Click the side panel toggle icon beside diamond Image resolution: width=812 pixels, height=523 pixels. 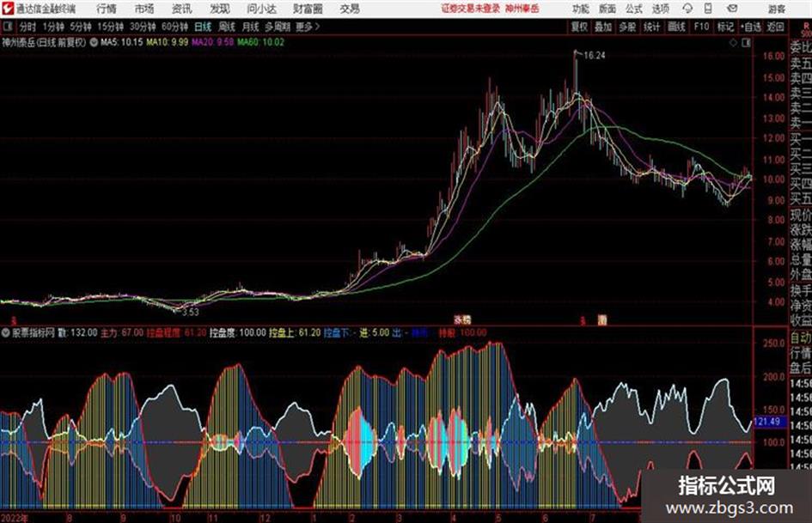(x=746, y=42)
